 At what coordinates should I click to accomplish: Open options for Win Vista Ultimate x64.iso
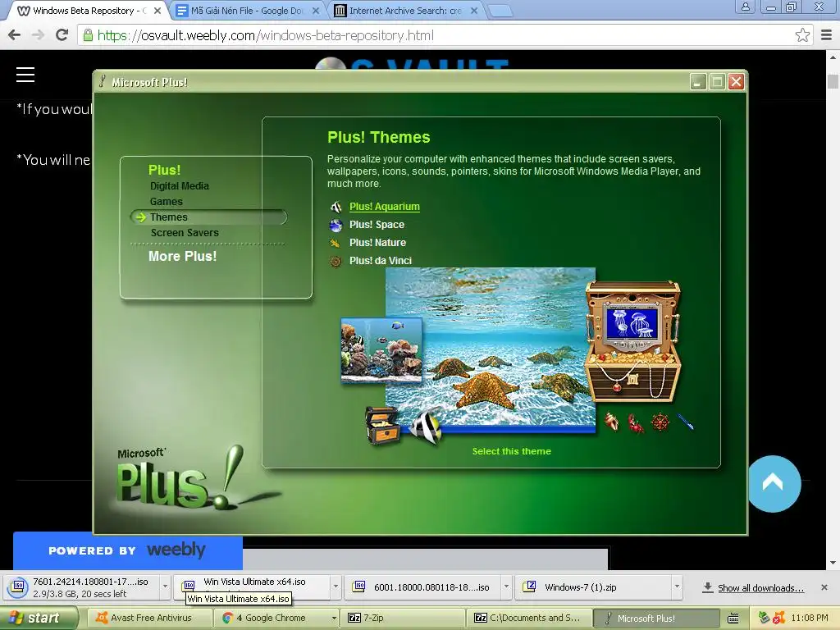coord(336,587)
